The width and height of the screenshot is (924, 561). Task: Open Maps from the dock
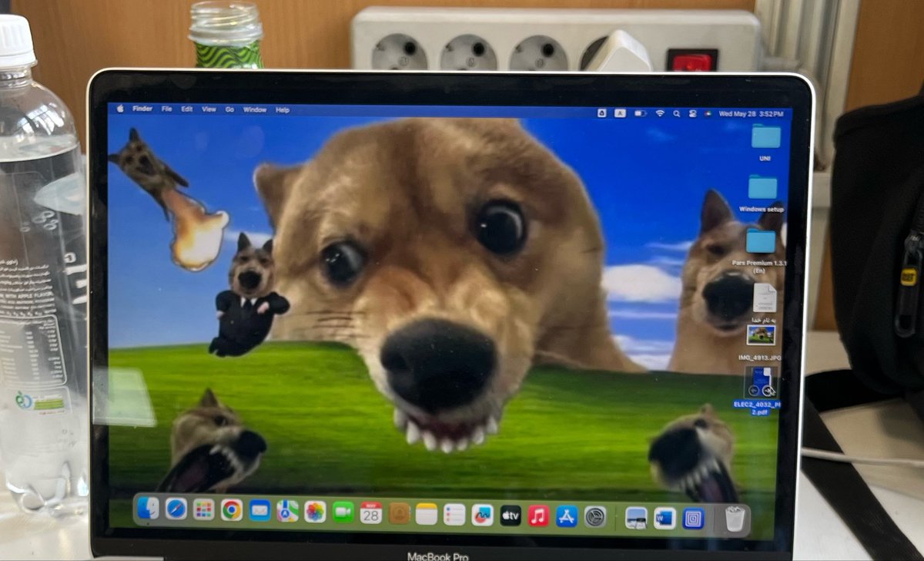point(288,511)
